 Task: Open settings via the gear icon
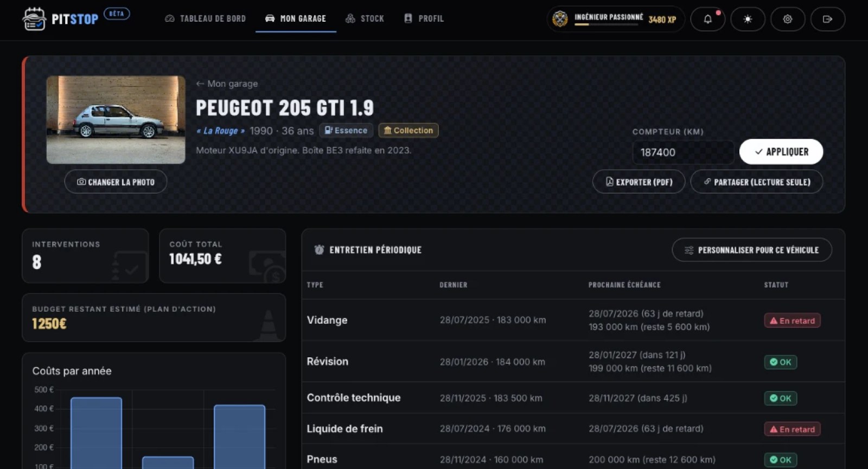pyautogui.click(x=788, y=19)
